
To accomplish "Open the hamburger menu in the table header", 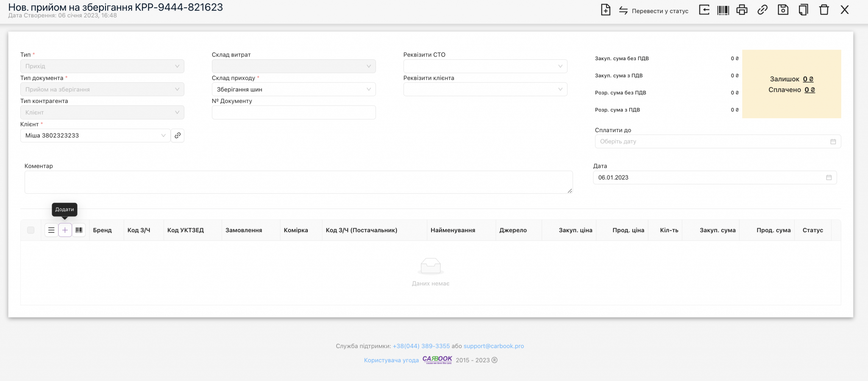I will (x=51, y=230).
